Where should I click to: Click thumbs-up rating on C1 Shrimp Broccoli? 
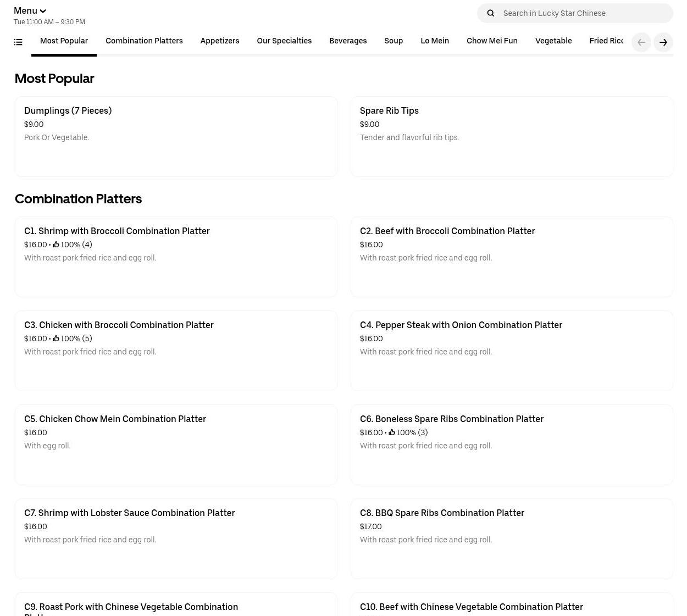click(56, 245)
